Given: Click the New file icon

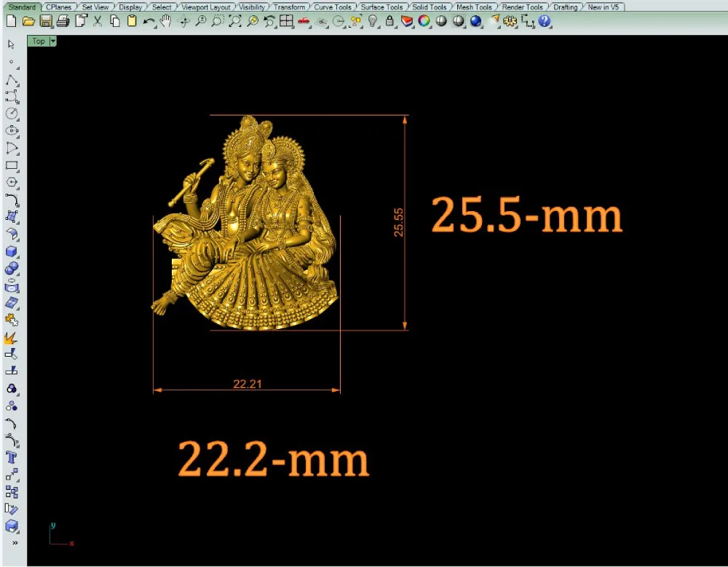Looking at the screenshot, I should tap(11, 21).
